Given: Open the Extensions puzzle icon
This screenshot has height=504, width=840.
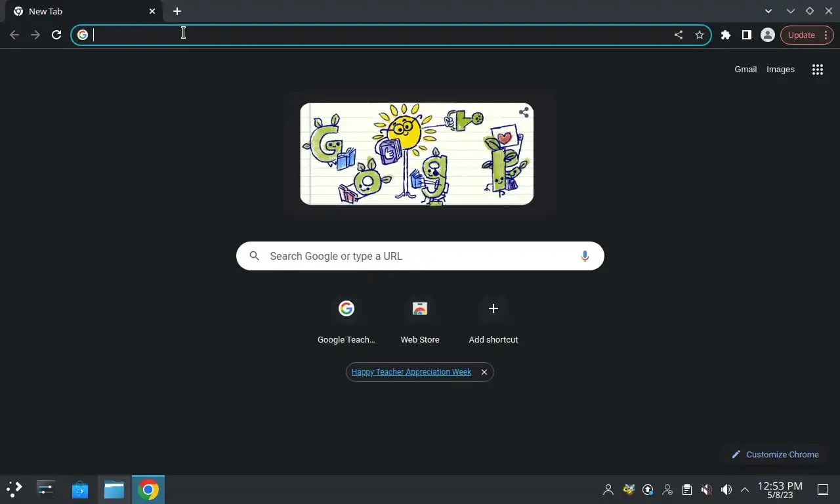Looking at the screenshot, I should pyautogui.click(x=726, y=35).
